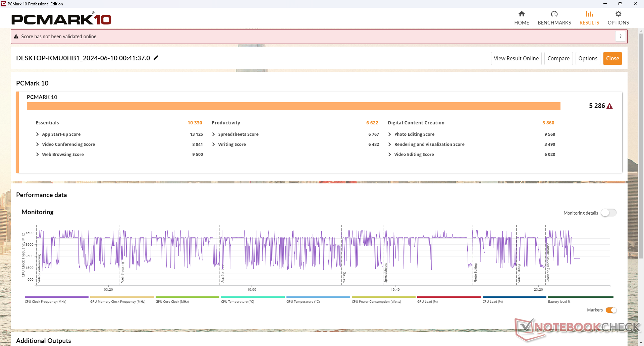Viewport: 644px width, 346px height.
Task: Open the validation help question mark
Action: 621,36
